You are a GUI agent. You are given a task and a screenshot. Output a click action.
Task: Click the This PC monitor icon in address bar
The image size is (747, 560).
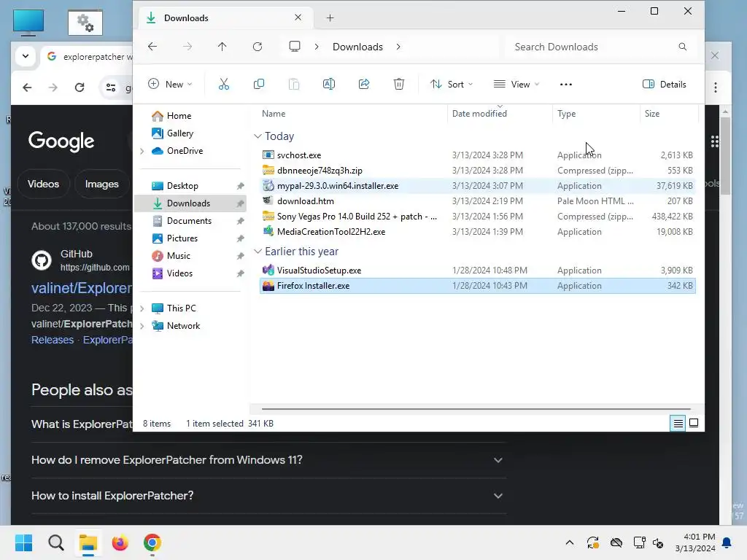coord(295,46)
